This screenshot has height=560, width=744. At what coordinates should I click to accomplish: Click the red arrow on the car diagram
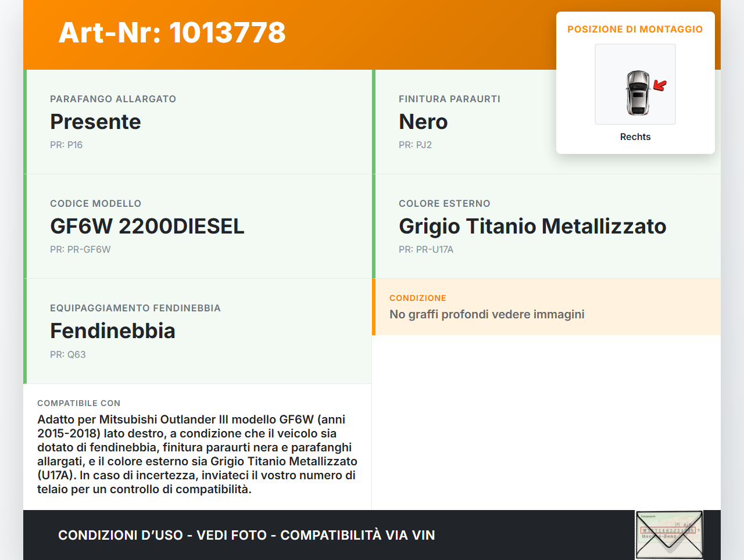[x=660, y=86]
